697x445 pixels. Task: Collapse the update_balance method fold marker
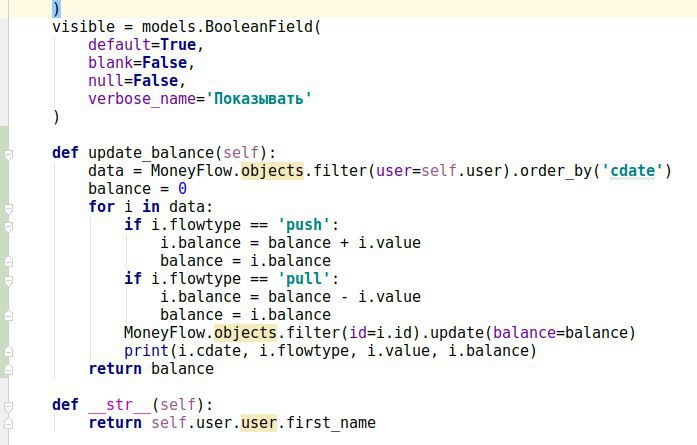pos(8,154)
